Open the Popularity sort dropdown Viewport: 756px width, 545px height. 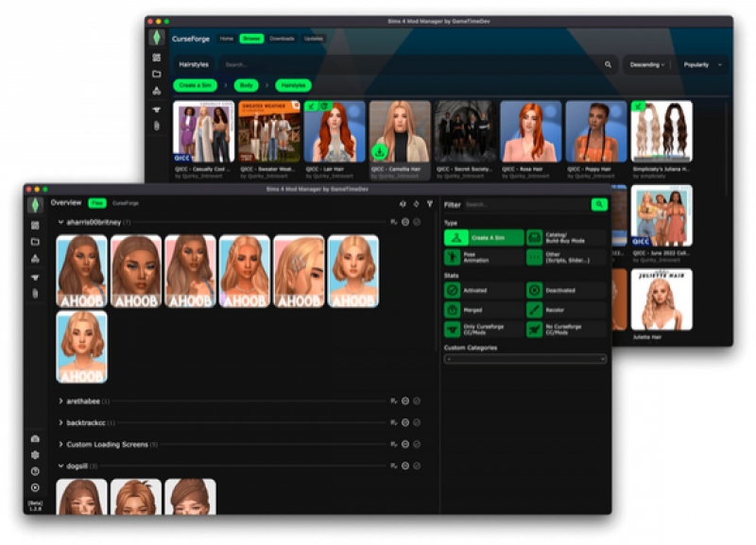[702, 64]
